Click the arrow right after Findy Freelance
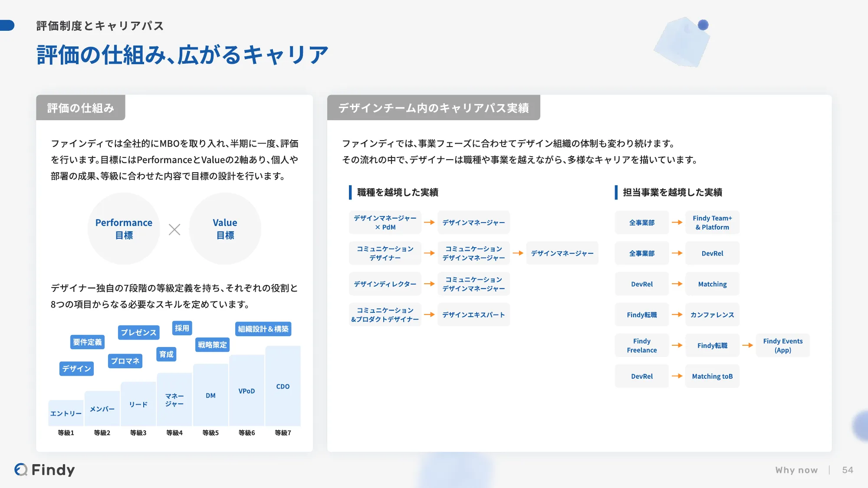The width and height of the screenshot is (868, 488). click(677, 345)
